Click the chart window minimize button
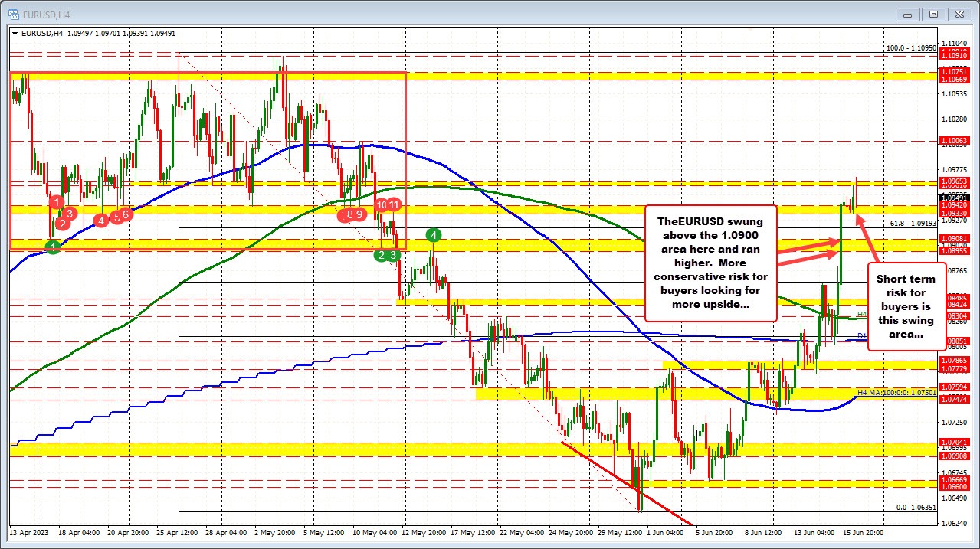Screen dimensions: 980x549 pos(906,14)
